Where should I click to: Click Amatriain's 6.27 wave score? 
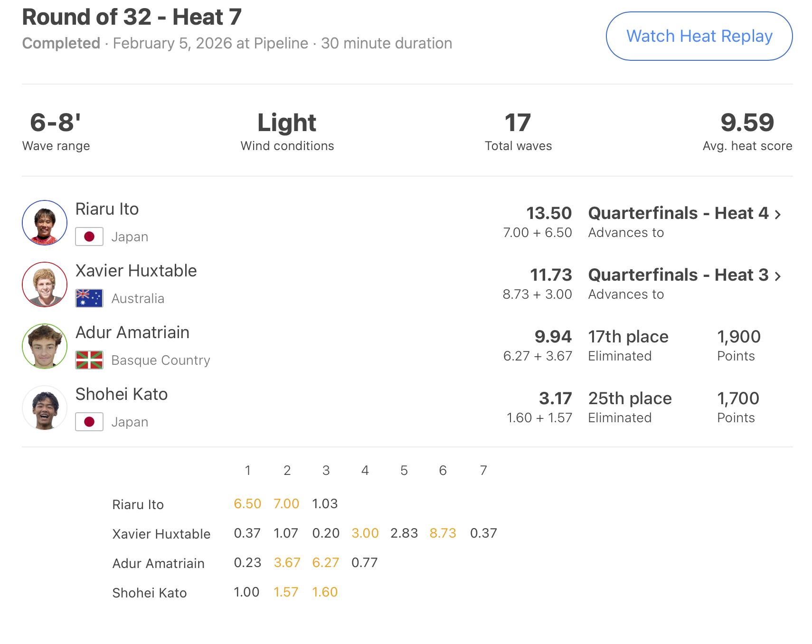pyautogui.click(x=326, y=563)
